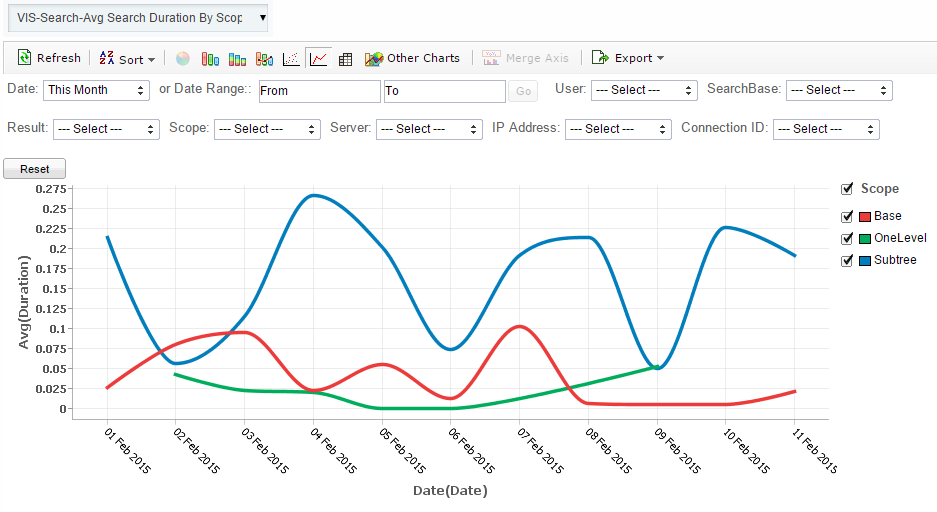Viewport: 937px width, 512px height.
Task: Choose the scatter plot chart icon
Action: point(291,59)
